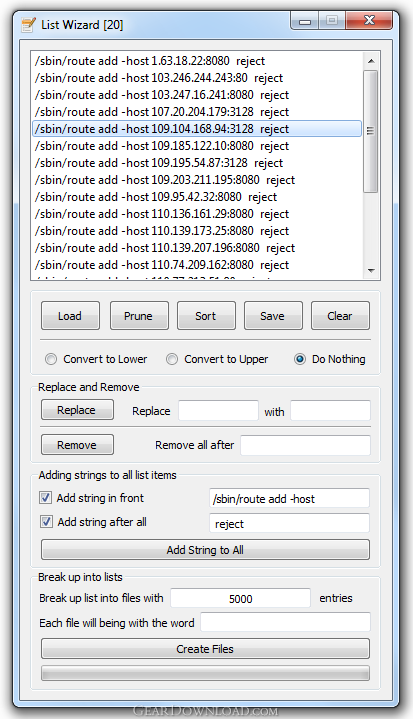Select highlighted row 109.104.168.94:3128
The width and height of the screenshot is (413, 719).
click(x=197, y=129)
